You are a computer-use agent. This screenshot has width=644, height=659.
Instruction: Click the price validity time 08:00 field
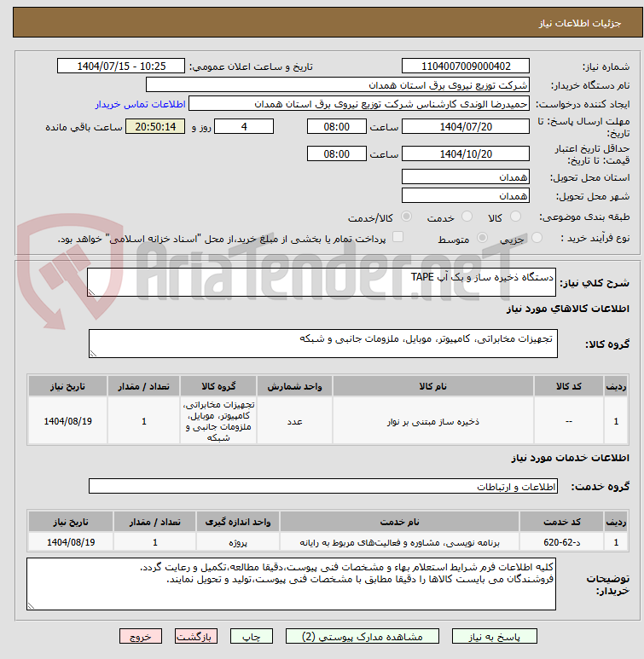[x=337, y=153]
